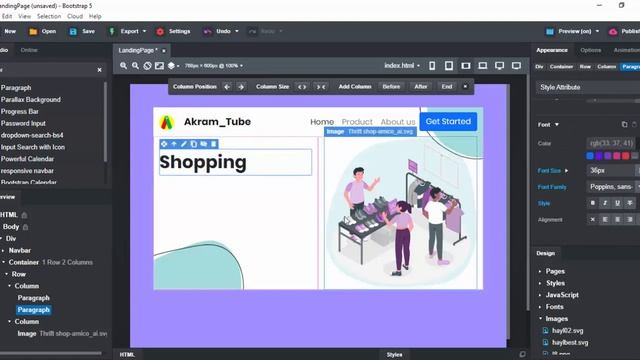Set text alignment to left
Image resolution: width=640 pixels, height=360 pixels.
[x=605, y=220]
